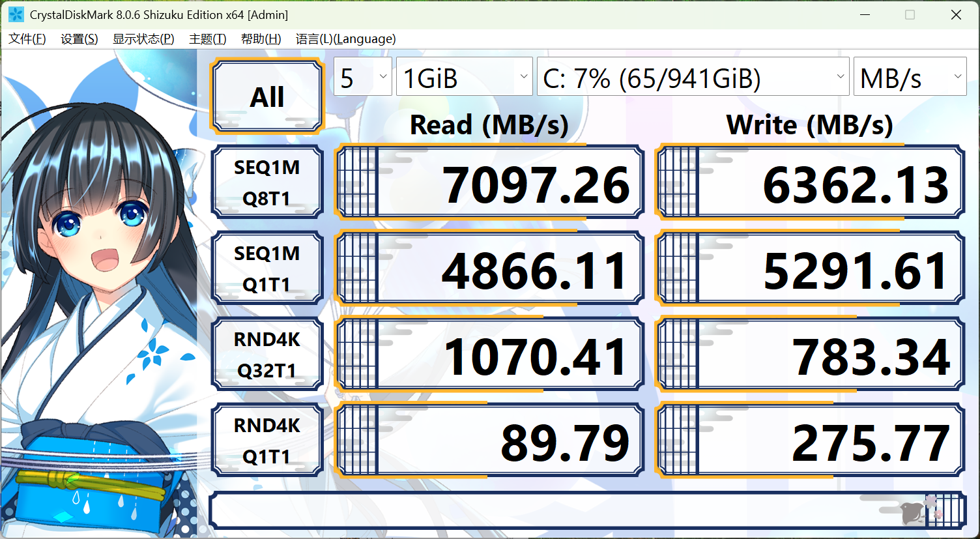
Task: Click the CrystalDiskMark app icon in title bar
Action: coord(16,14)
